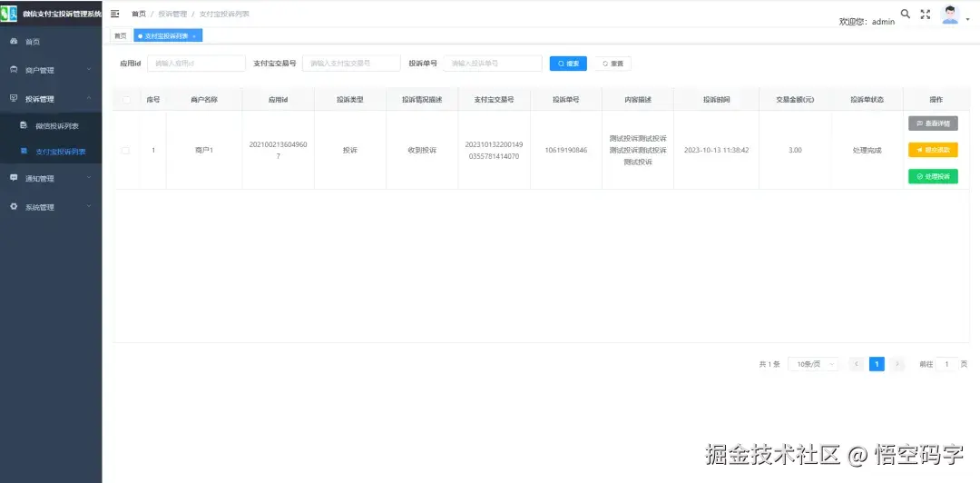The image size is (980, 483).
Task: Click complaint number 10619190846 cell
Action: pos(565,150)
